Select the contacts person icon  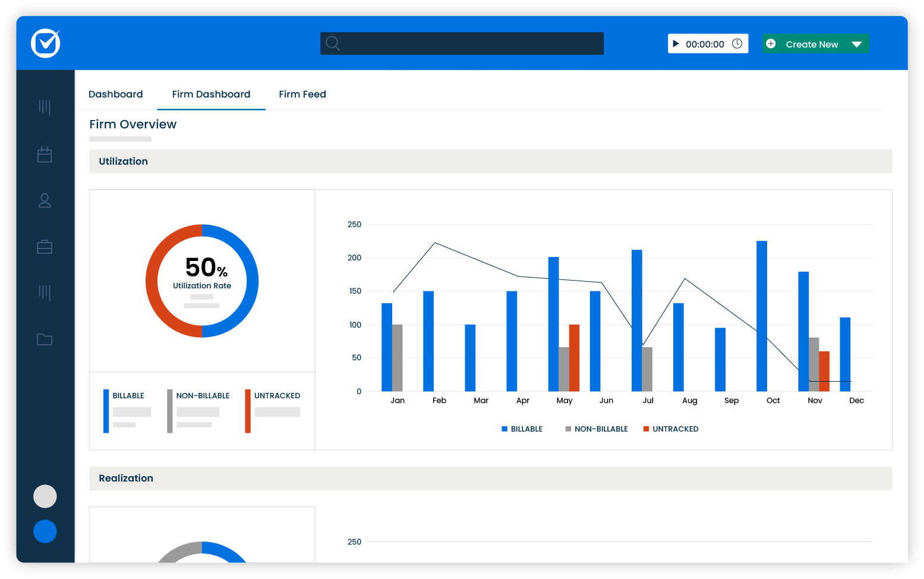(x=45, y=201)
